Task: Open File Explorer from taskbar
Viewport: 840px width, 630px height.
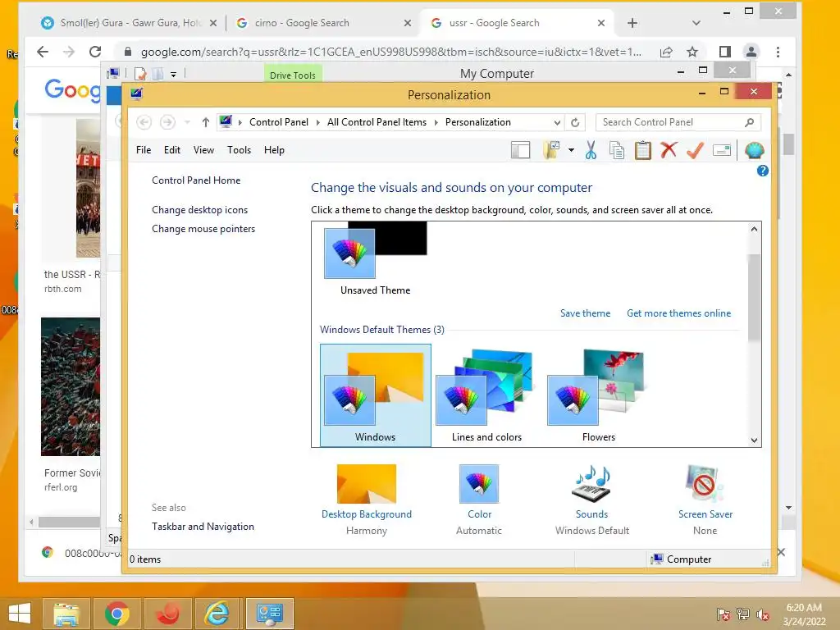Action: 67,614
